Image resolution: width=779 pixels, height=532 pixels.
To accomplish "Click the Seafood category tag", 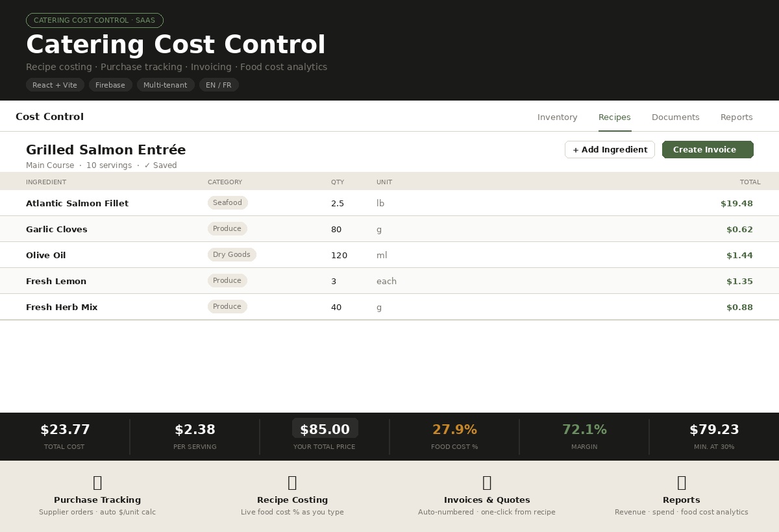I will [x=227, y=203].
